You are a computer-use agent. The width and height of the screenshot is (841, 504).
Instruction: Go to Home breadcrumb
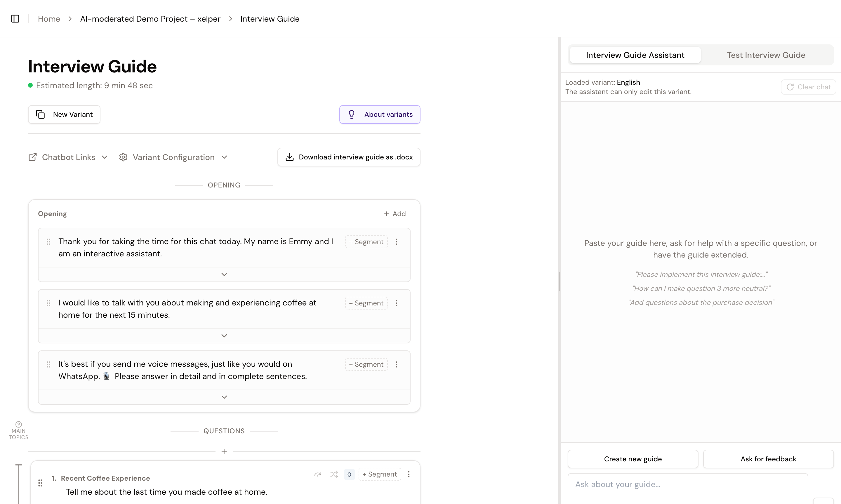click(x=49, y=19)
